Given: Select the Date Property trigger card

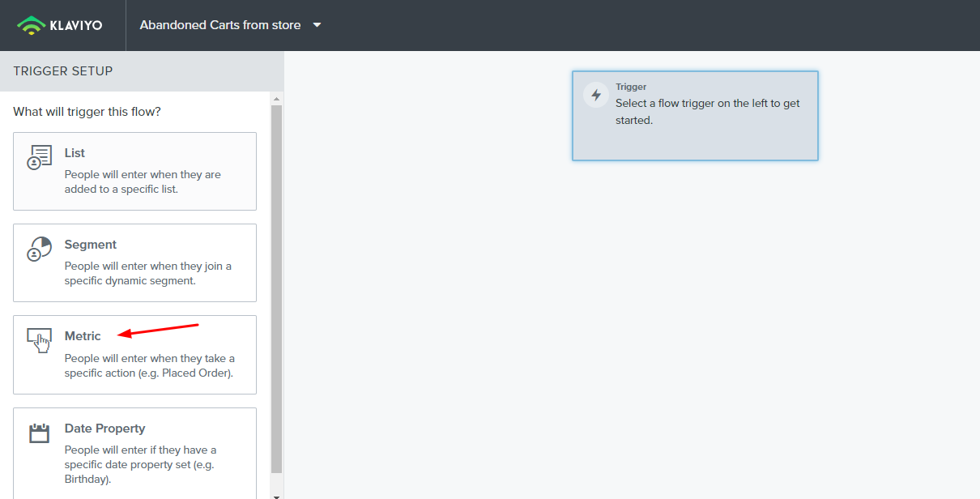Looking at the screenshot, I should 134,453.
